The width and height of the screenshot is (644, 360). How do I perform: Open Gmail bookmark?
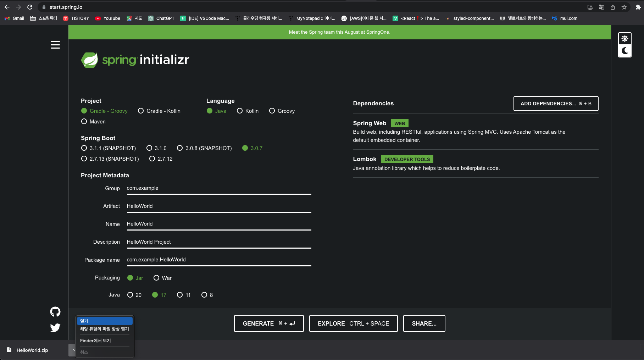pos(14,18)
